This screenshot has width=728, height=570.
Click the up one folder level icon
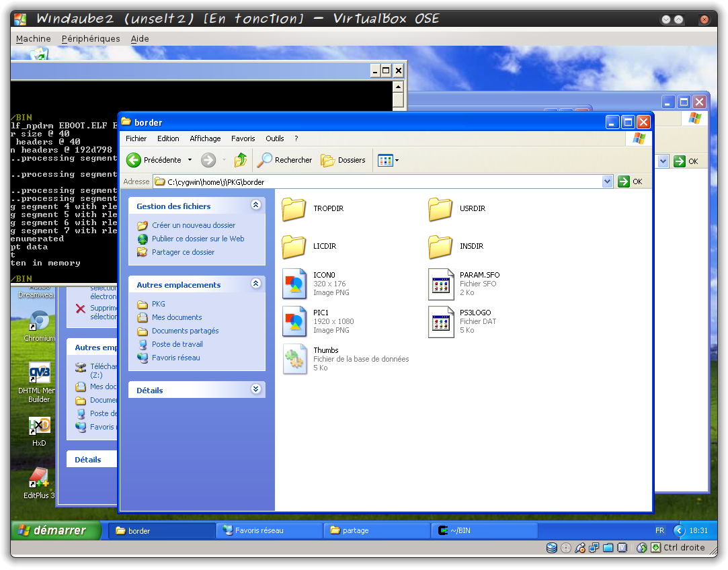[x=241, y=160]
